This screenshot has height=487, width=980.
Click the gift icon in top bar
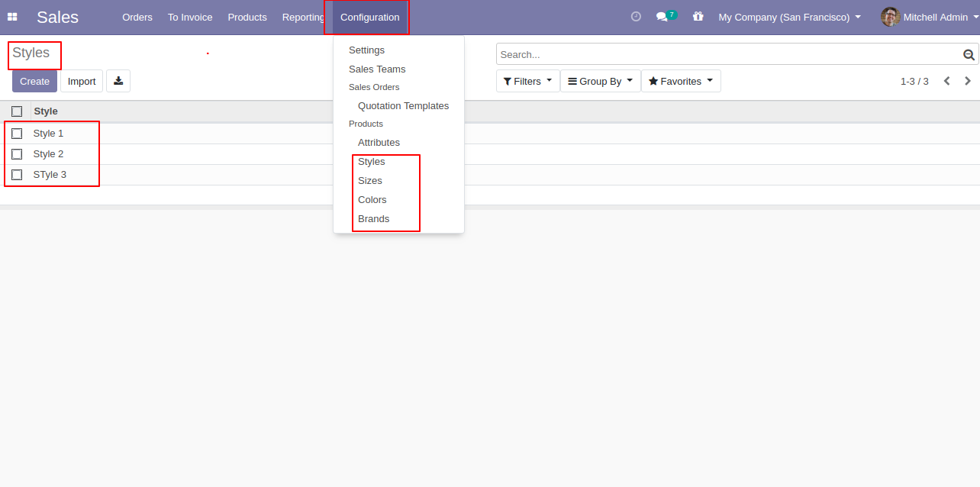click(x=698, y=16)
